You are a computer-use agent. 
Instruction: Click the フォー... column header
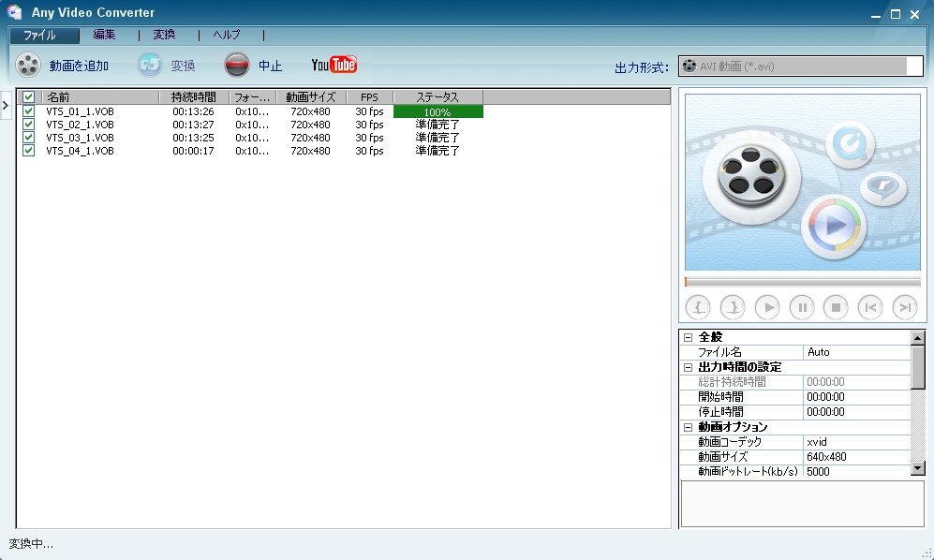tap(253, 97)
